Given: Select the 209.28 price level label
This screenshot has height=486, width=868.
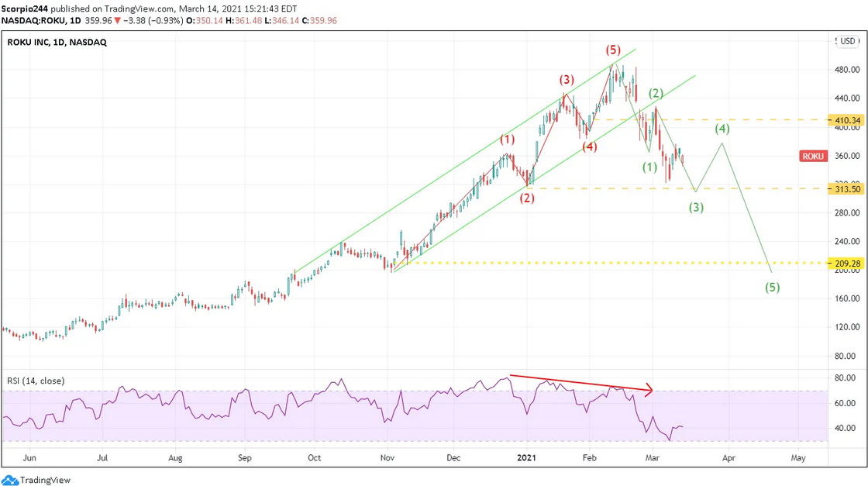Looking at the screenshot, I should point(846,264).
